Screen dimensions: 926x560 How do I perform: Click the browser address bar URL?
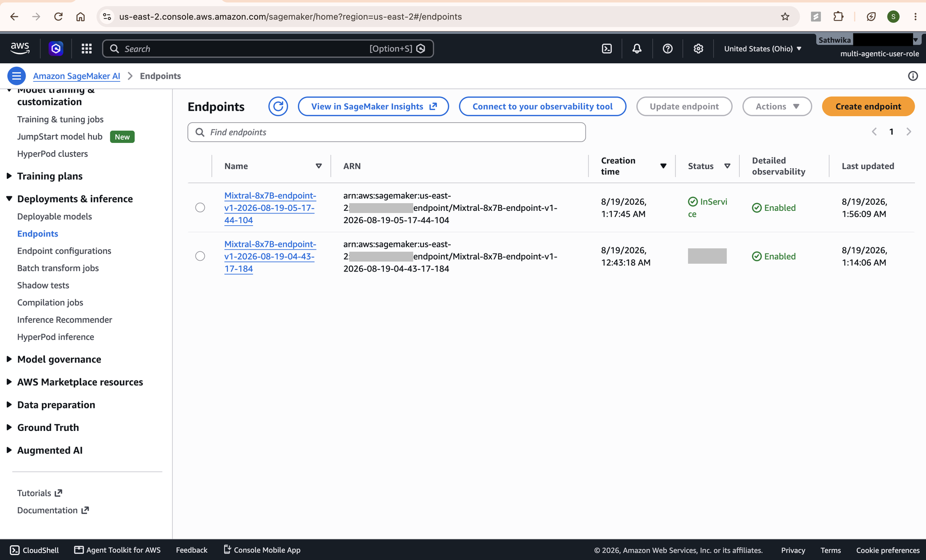(291, 16)
